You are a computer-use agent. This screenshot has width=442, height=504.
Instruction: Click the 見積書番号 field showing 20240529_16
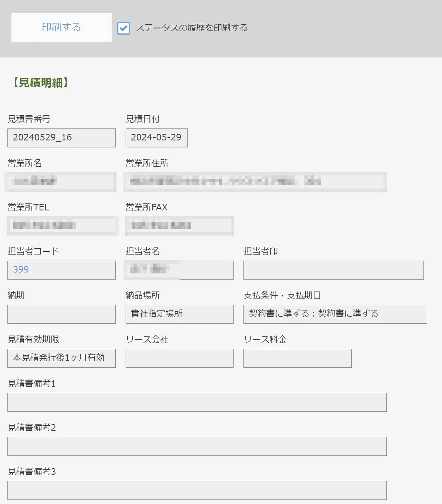click(61, 138)
